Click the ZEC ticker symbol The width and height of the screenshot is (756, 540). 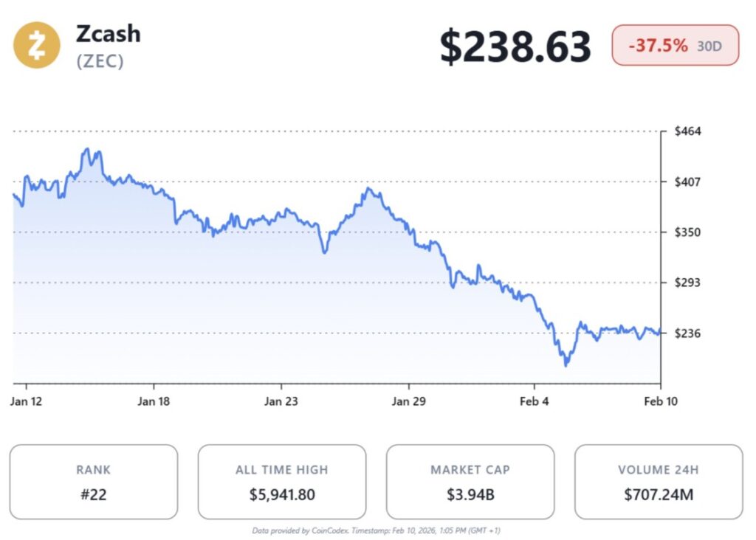click(100, 61)
